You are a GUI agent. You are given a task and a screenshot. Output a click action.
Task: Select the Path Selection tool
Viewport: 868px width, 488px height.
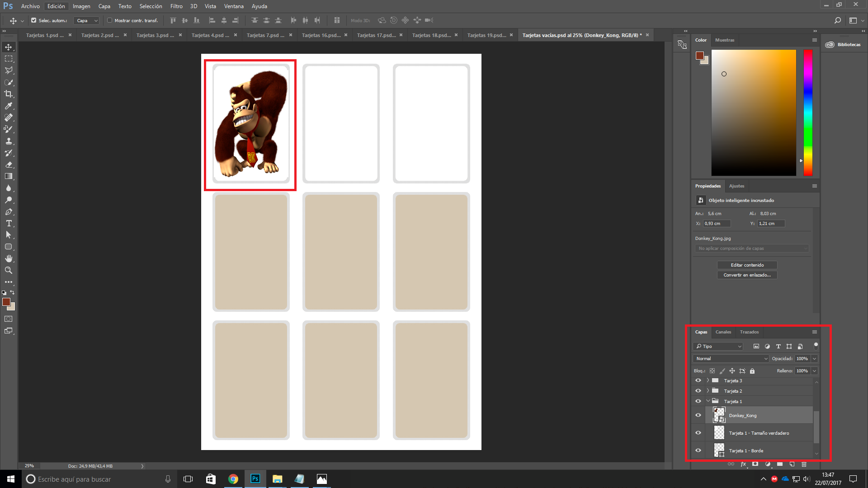tap(9, 235)
